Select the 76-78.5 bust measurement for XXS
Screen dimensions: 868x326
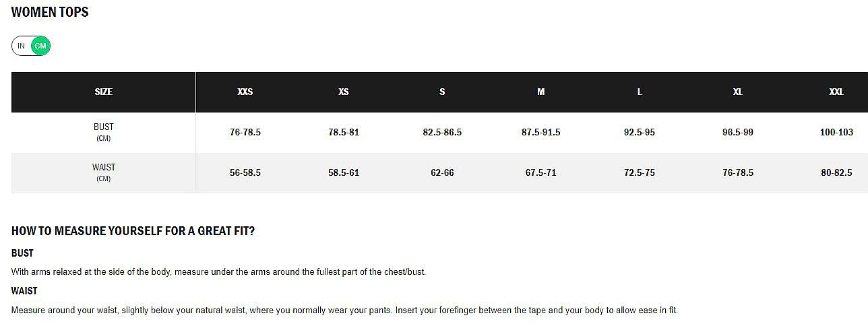[245, 132]
